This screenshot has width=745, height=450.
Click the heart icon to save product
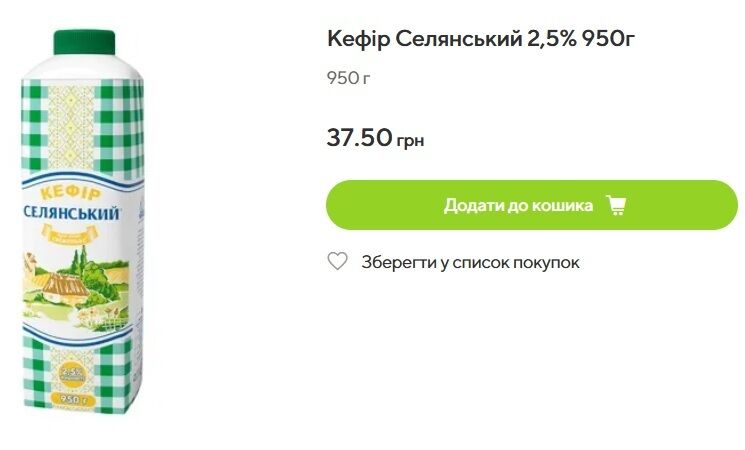tap(338, 262)
